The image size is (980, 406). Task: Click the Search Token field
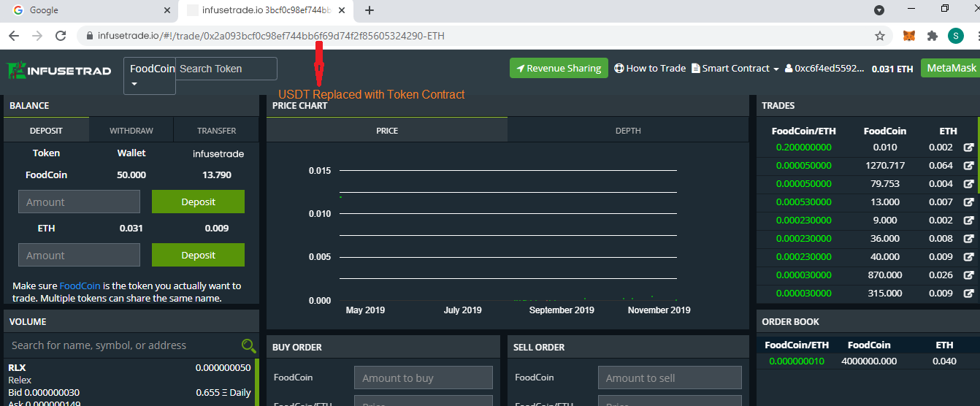pyautogui.click(x=226, y=69)
